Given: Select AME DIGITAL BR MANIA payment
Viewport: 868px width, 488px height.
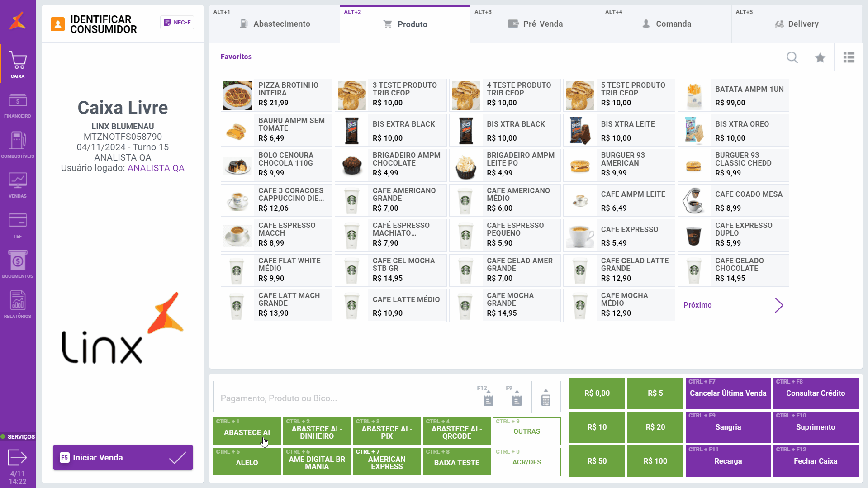Looking at the screenshot, I should [317, 462].
